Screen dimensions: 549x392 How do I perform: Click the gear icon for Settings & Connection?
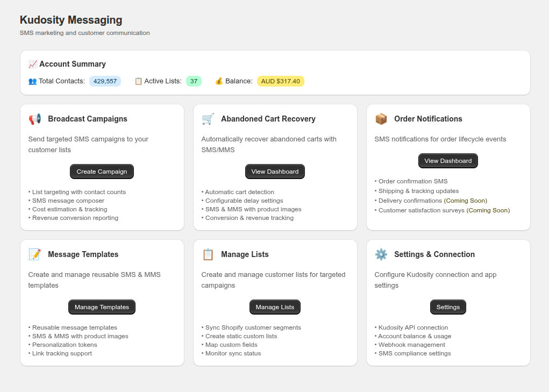(x=381, y=254)
